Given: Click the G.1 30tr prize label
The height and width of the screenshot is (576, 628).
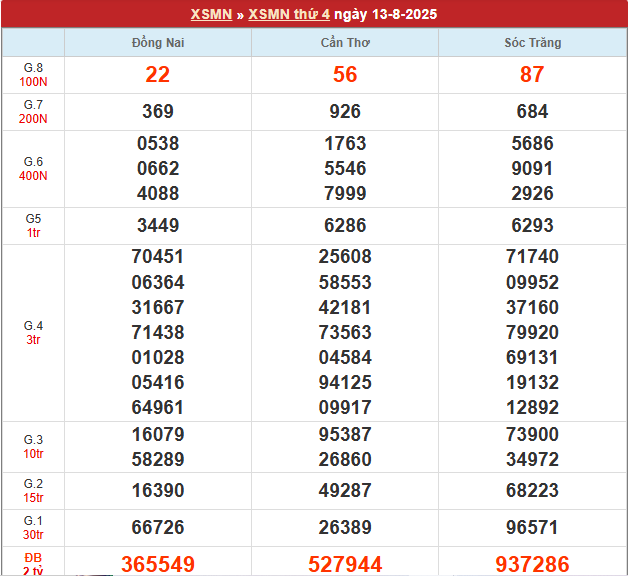Looking at the screenshot, I should point(33,528).
